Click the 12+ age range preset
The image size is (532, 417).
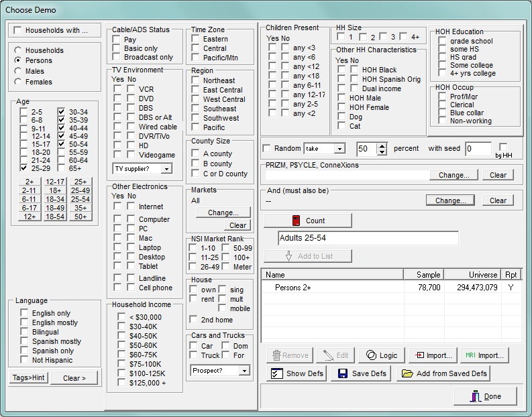pyautogui.click(x=30, y=217)
